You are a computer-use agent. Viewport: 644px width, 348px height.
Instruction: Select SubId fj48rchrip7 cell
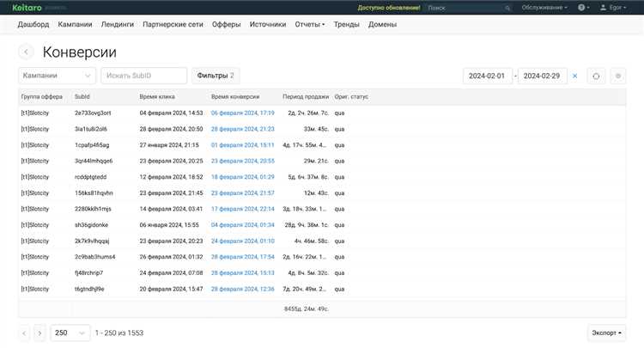[x=88, y=272]
